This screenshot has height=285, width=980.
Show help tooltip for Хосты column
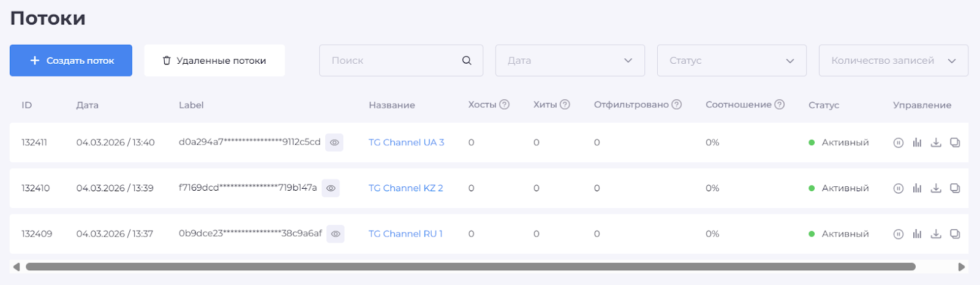point(504,105)
